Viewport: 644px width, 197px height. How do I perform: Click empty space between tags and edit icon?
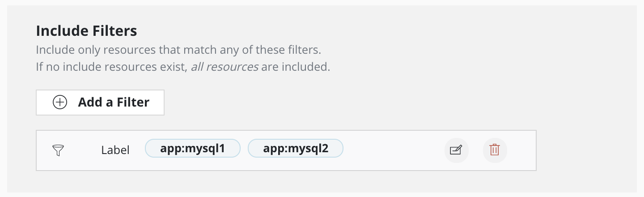pyautogui.click(x=394, y=150)
